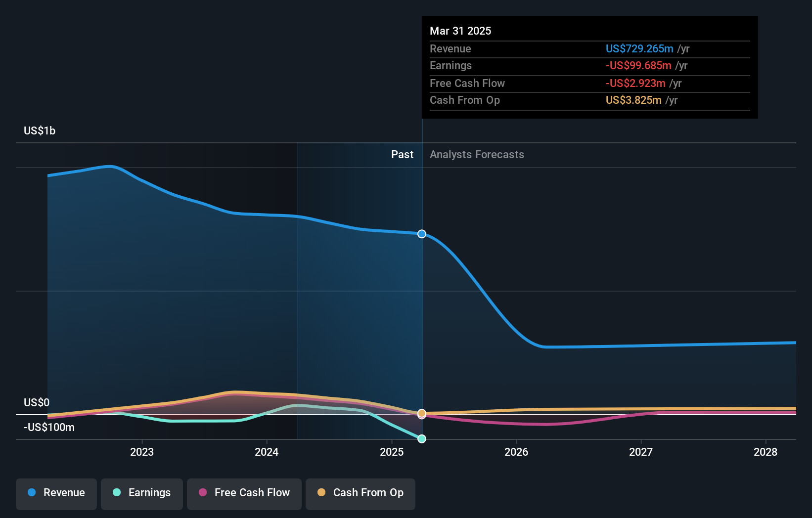812x518 pixels.
Task: Expand the Analysts Forecasts section
Action: pos(476,154)
